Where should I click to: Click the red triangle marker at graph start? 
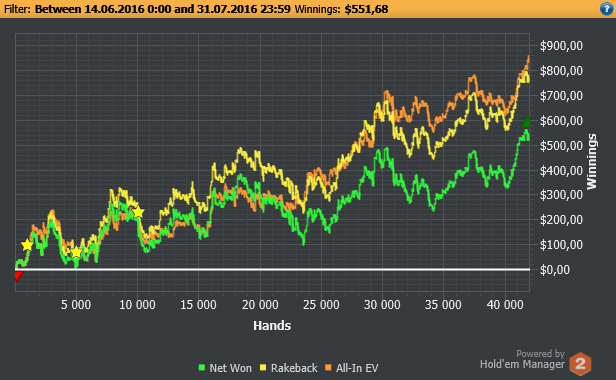coord(18,276)
